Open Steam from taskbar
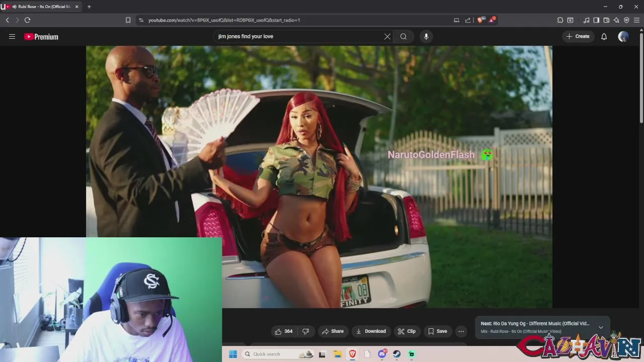644x362 pixels. point(397,354)
